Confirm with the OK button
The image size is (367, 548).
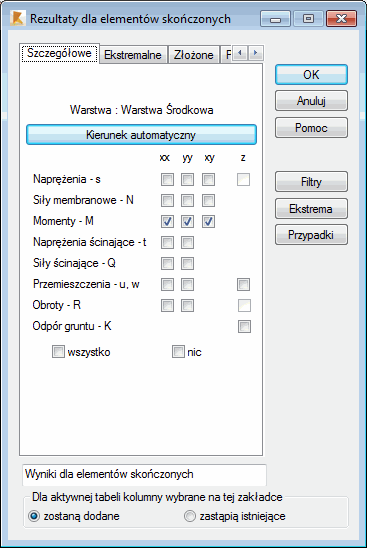[x=311, y=74]
